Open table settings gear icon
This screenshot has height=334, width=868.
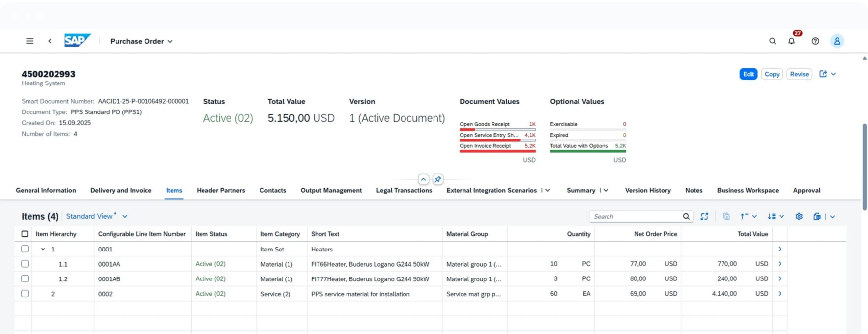click(x=799, y=216)
